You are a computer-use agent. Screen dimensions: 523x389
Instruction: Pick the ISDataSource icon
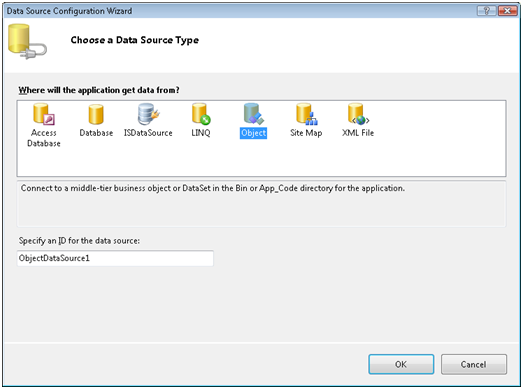[148, 114]
